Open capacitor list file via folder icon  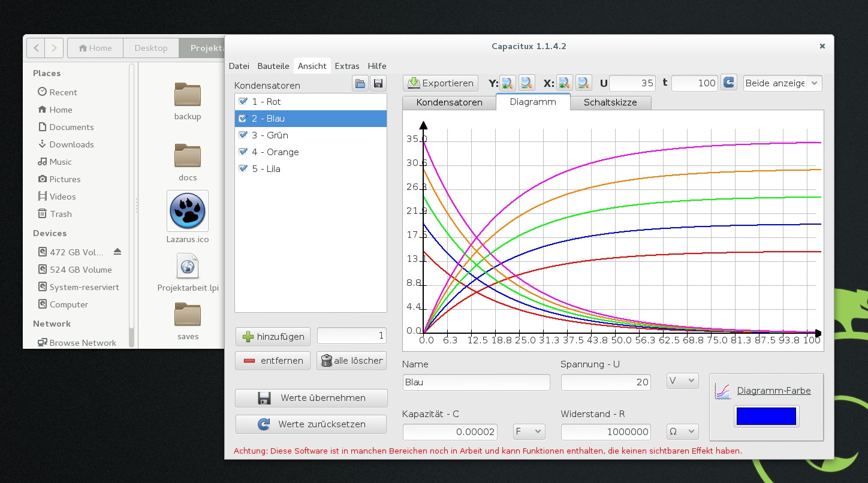pyautogui.click(x=360, y=84)
